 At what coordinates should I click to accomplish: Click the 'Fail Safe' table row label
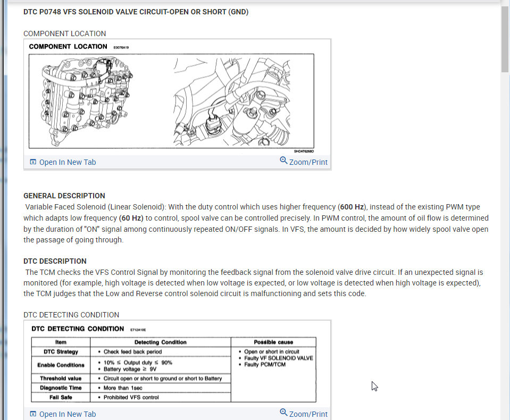(61, 397)
